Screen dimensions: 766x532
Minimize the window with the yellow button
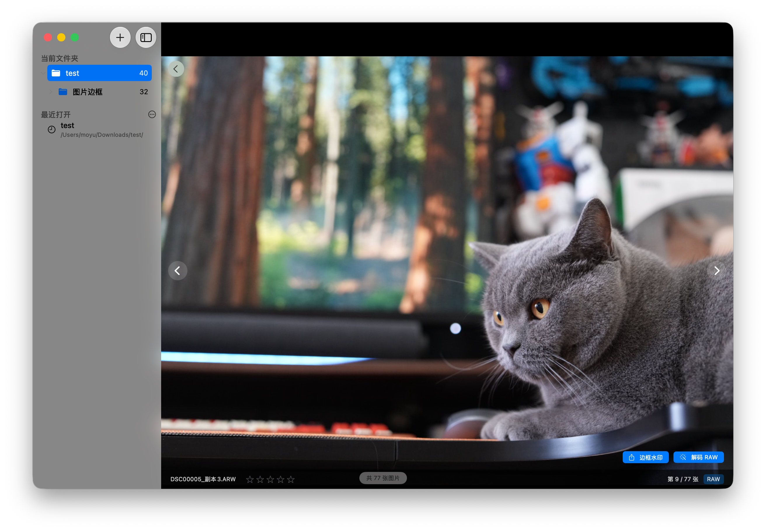click(61, 37)
